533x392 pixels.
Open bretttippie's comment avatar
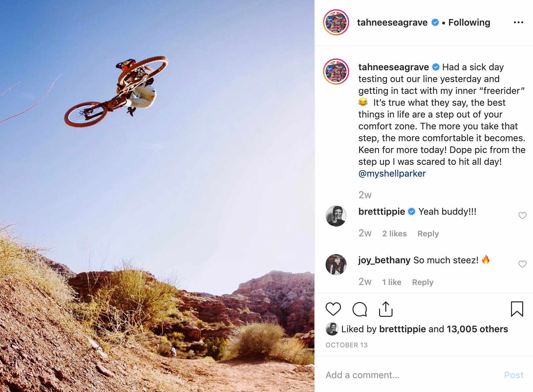336,216
